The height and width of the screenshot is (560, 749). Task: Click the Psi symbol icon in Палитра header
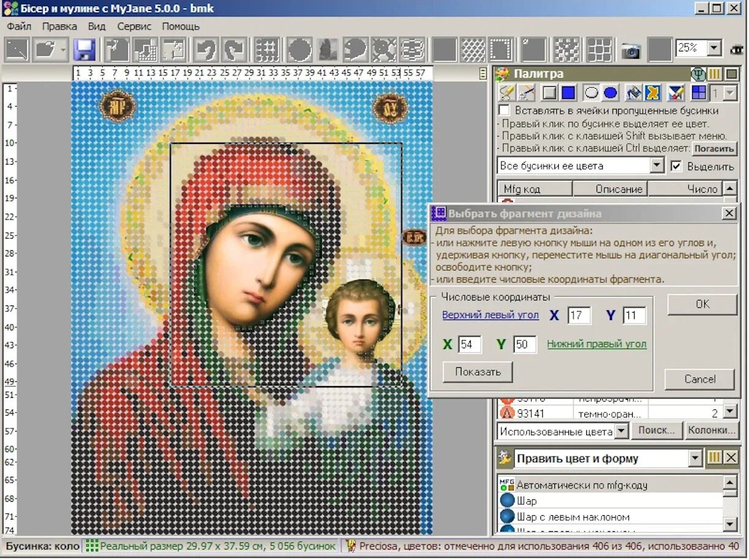(x=698, y=74)
